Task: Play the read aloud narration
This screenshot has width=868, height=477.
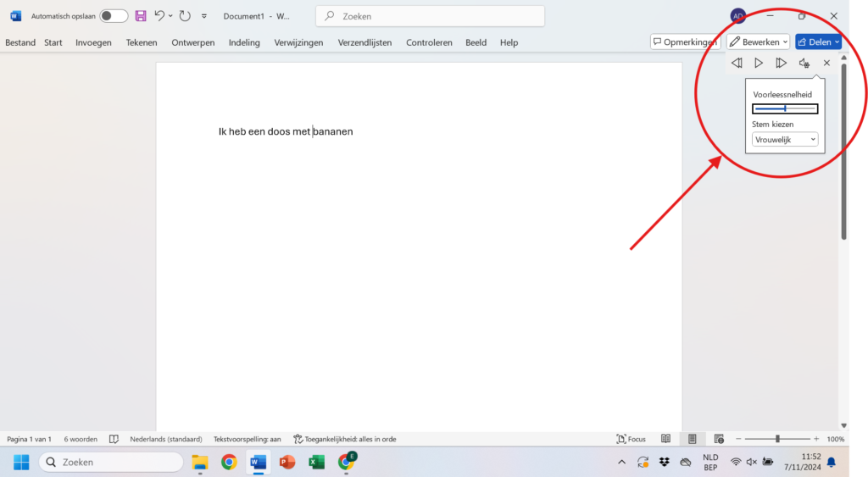Action: click(759, 63)
